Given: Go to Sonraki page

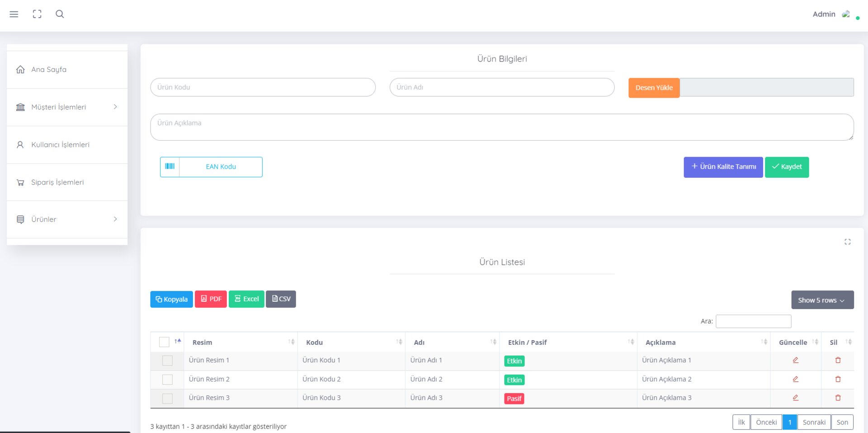Looking at the screenshot, I should point(814,422).
